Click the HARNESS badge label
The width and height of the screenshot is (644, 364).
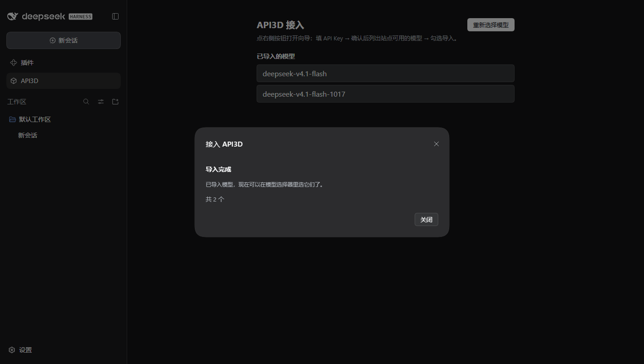click(x=80, y=17)
